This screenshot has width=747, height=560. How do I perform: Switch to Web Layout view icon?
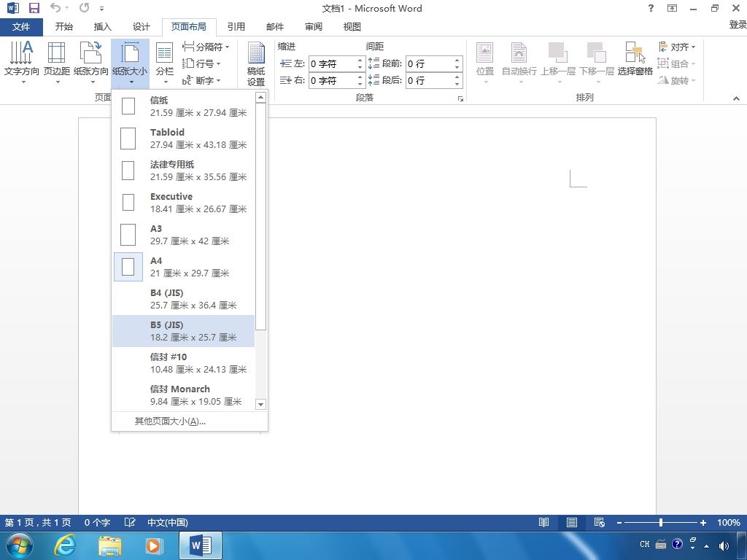coord(600,522)
